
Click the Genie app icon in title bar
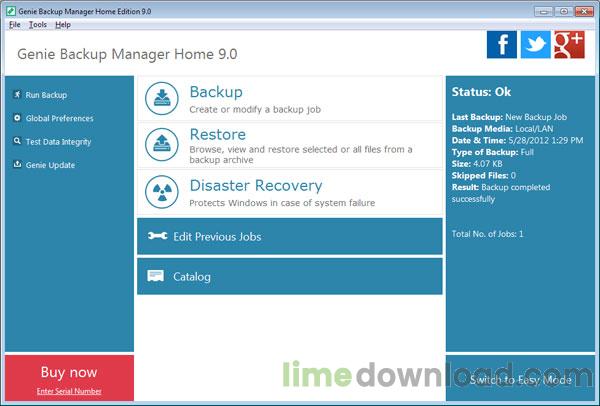click(x=11, y=11)
